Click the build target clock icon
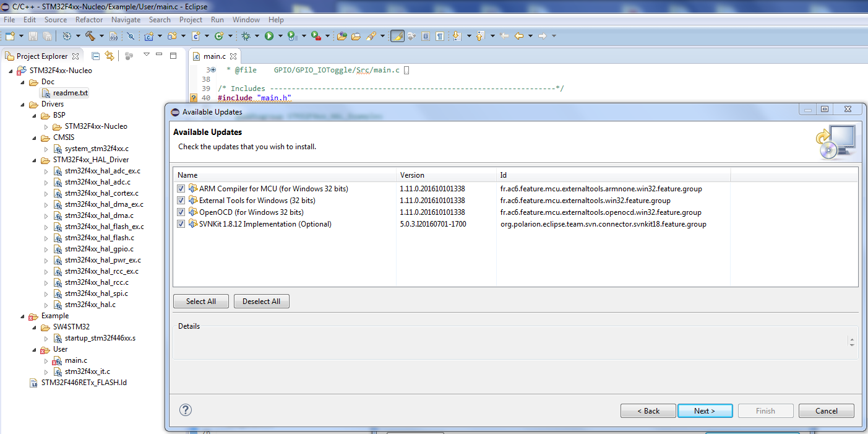 pos(67,36)
